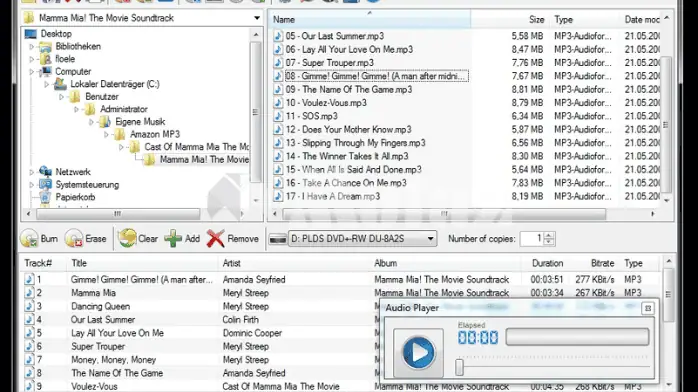Click the Burn disc button

pos(39,239)
